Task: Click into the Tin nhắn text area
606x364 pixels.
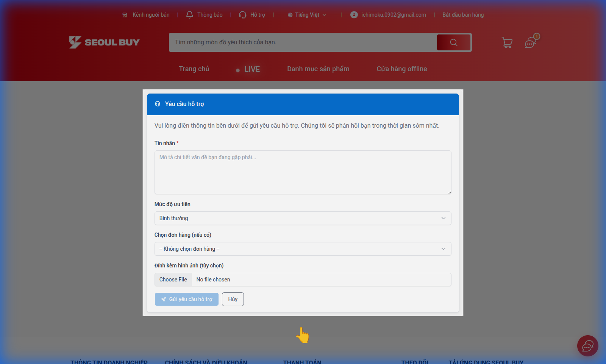Action: click(303, 172)
